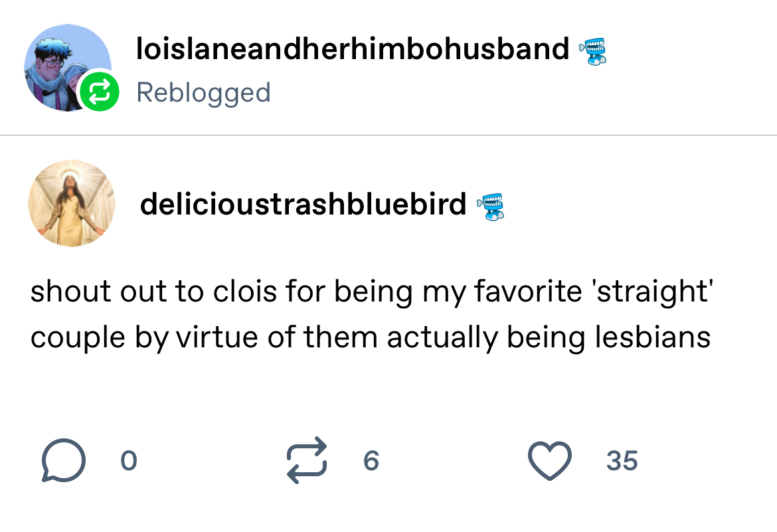Click the post line starting "couple by virtue"
Image resolution: width=777 pixels, height=532 pixels.
click(x=370, y=337)
